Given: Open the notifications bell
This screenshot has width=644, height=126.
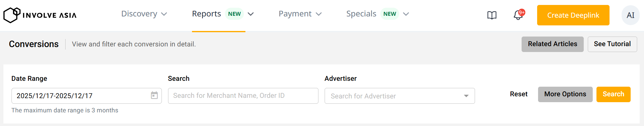Looking at the screenshot, I should coord(518,15).
